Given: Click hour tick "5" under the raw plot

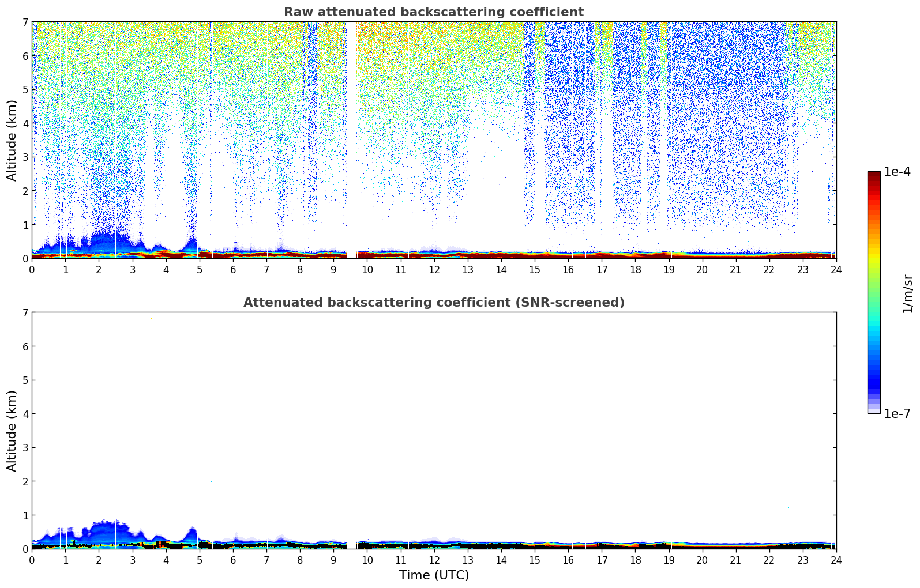Looking at the screenshot, I should tap(200, 269).
